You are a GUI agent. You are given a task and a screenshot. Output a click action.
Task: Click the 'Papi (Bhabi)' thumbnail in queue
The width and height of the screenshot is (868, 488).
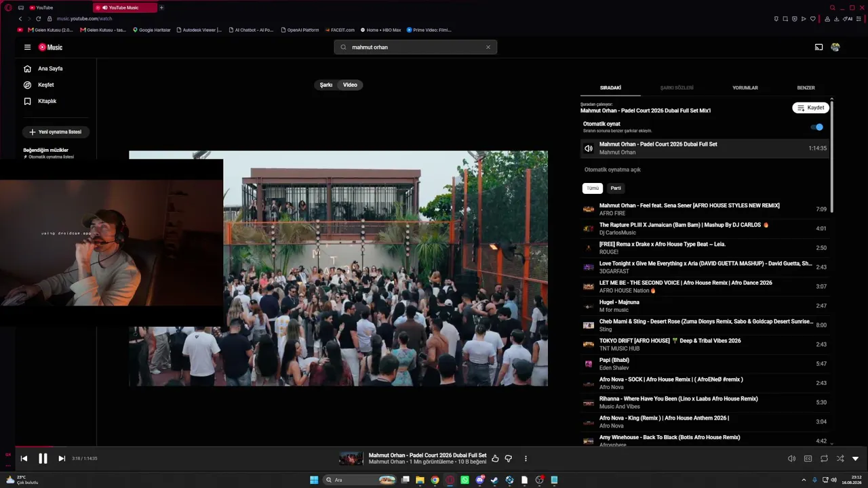pos(589,364)
